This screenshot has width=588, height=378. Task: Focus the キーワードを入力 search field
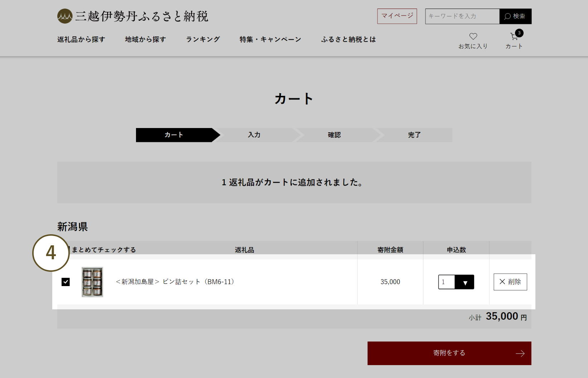[462, 16]
